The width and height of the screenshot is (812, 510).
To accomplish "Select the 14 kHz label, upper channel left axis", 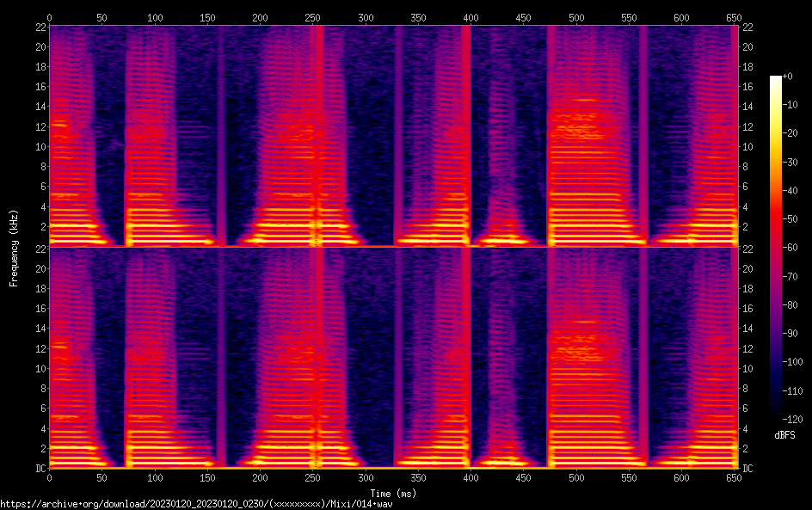I will (38, 107).
